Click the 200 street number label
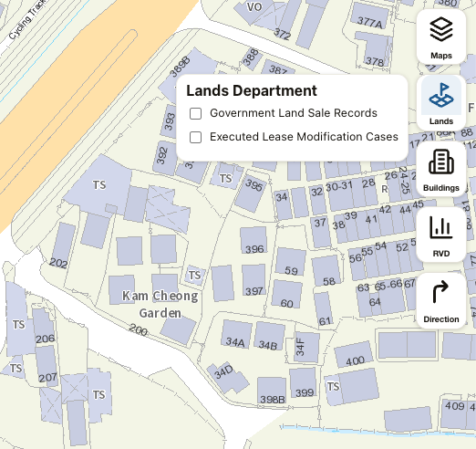Screen dimensions: 476x449 (x=139, y=329)
